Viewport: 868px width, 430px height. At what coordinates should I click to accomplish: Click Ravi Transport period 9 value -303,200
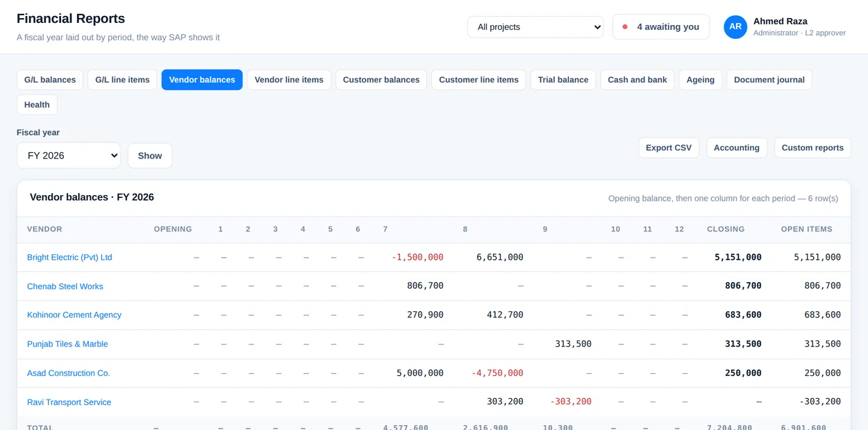(x=571, y=402)
